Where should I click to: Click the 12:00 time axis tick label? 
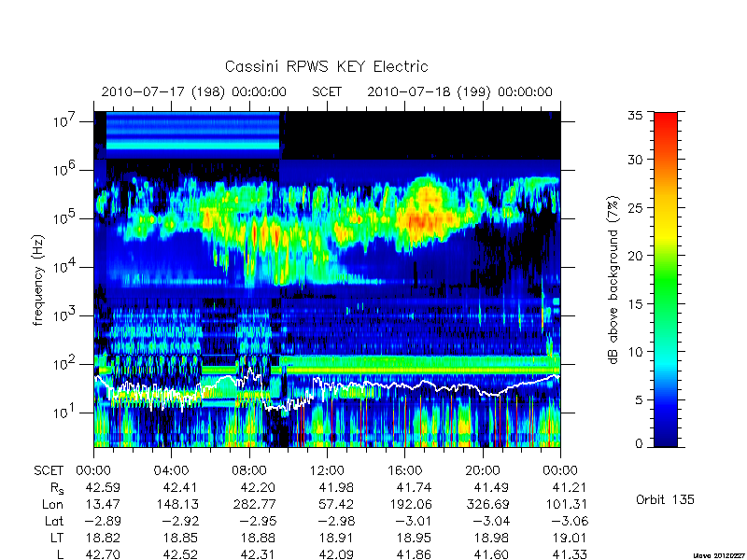pos(327,471)
